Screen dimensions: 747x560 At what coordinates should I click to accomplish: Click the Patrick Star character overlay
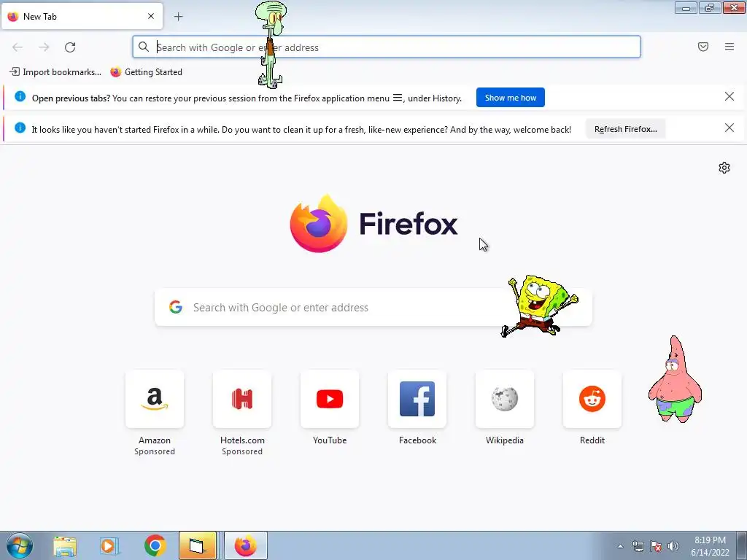coord(675,379)
